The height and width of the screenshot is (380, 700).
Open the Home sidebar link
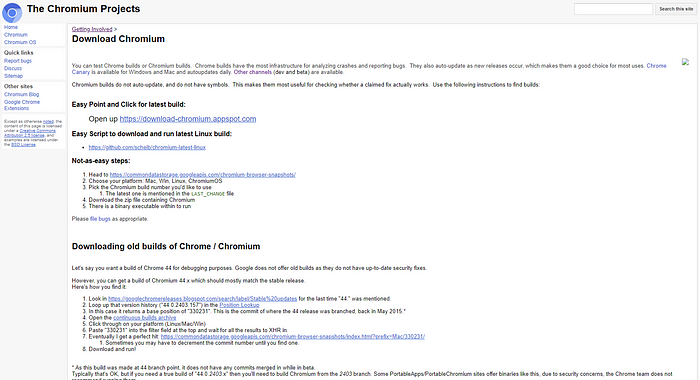(11, 27)
